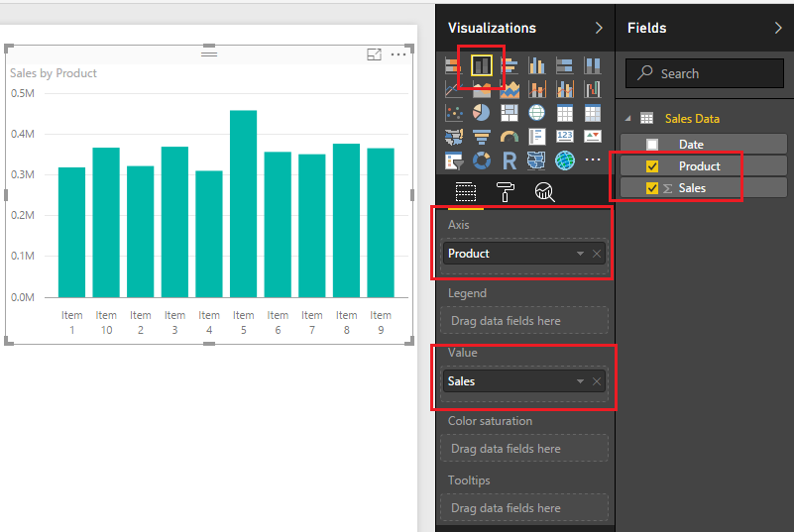This screenshot has width=794, height=532.
Task: Select the stacked area chart visualization
Action: pos(510,89)
